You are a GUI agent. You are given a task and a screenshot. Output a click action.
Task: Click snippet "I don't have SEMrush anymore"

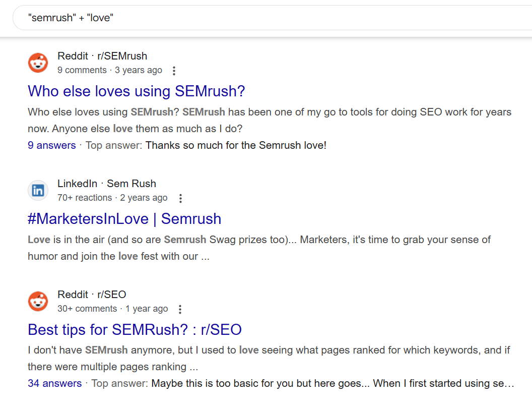point(100,350)
